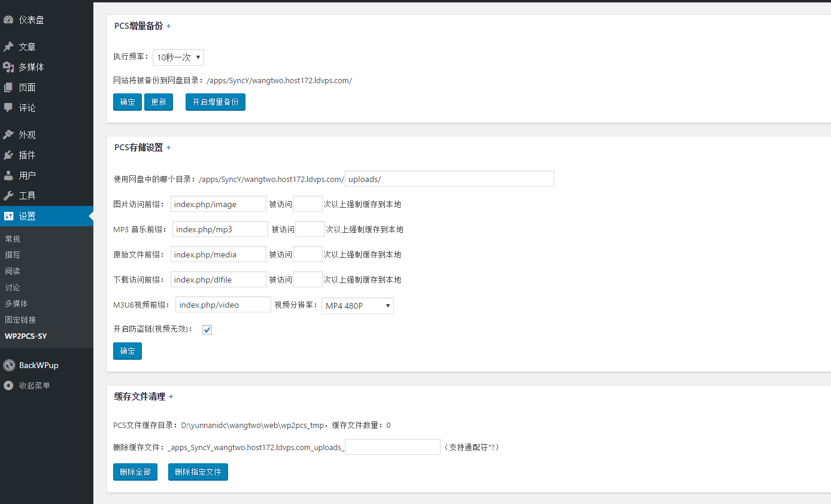This screenshot has width=831, height=504.
Task: Click the collapse menu arrow icon
Action: (8, 385)
